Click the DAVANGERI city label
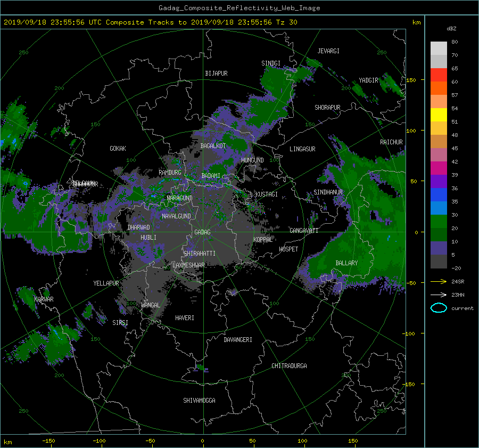Screen dimensions: 479x448 [x=238, y=340]
